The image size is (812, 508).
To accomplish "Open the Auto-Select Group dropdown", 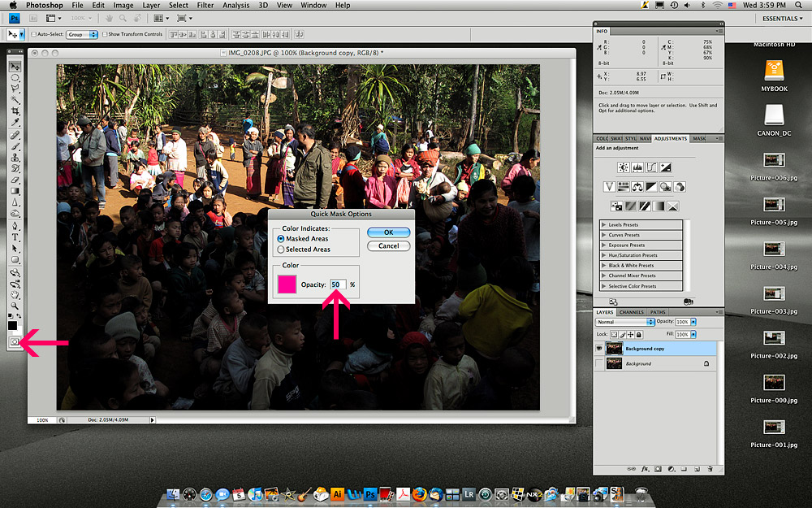I will click(82, 34).
